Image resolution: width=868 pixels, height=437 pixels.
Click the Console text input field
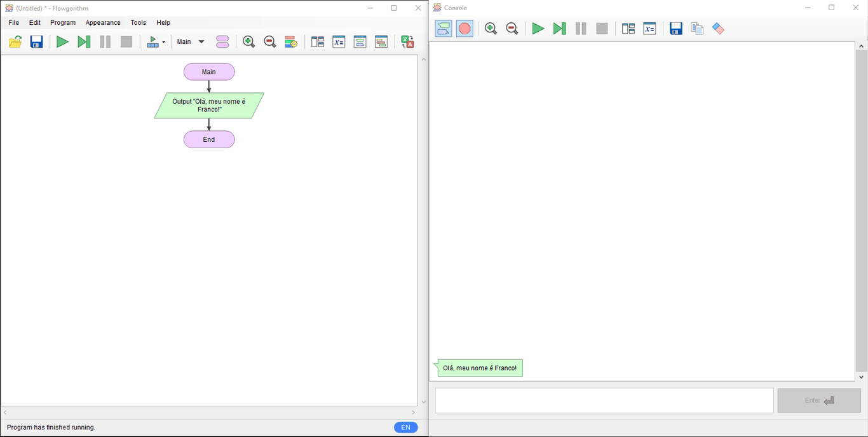[604, 401]
